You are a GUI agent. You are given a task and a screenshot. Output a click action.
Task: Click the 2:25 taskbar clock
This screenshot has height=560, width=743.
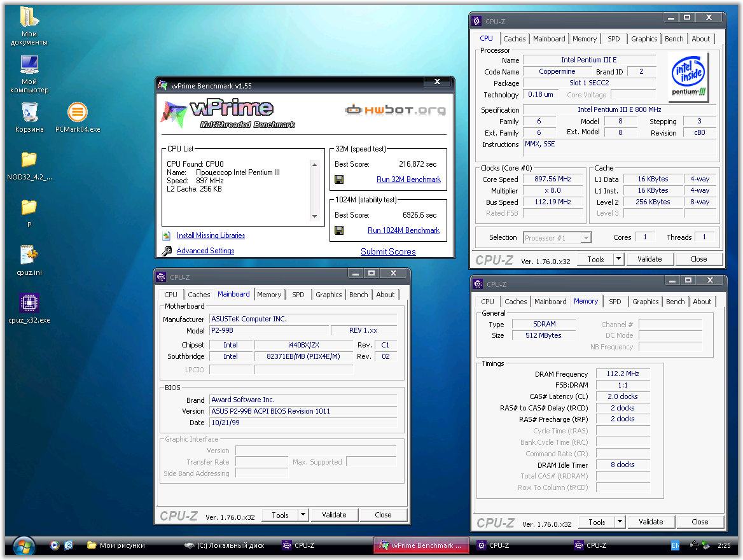(x=723, y=545)
